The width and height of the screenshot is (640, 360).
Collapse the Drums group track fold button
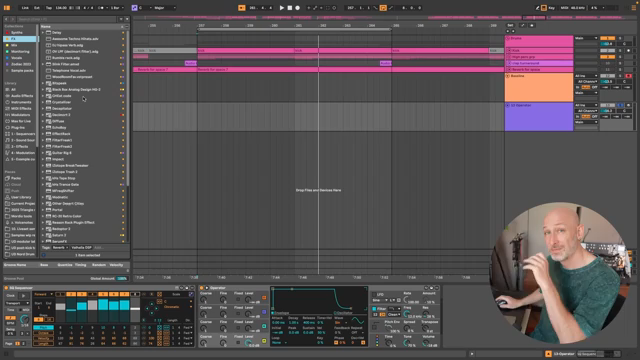pos(508,38)
